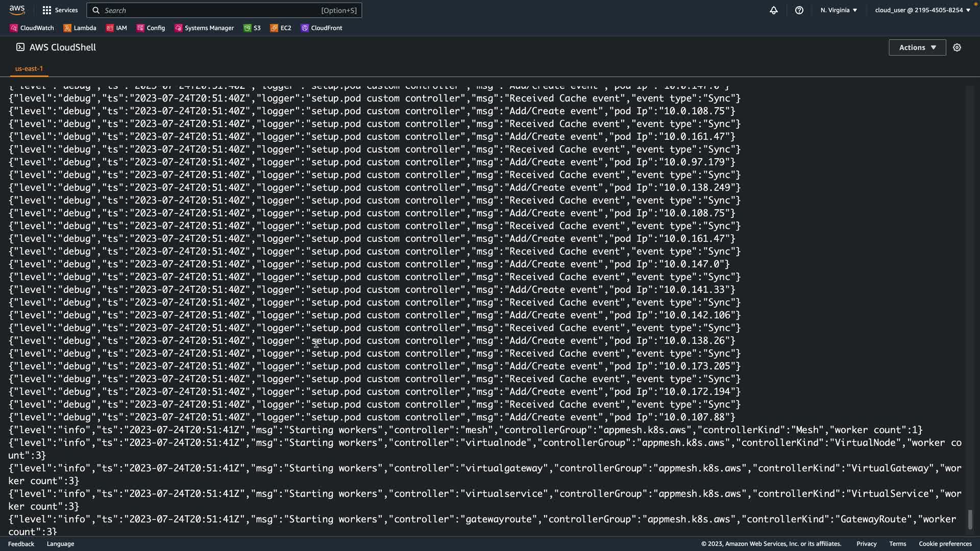Click the Cookie preferences link

coord(945,544)
